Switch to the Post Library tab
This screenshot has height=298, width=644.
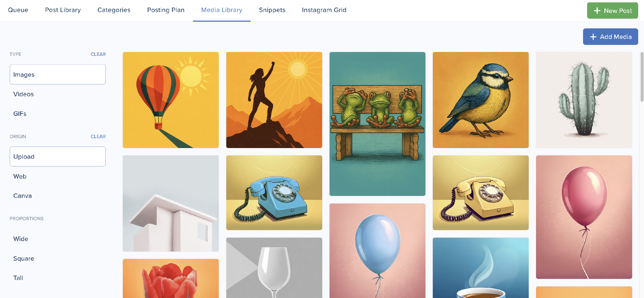[x=63, y=10]
